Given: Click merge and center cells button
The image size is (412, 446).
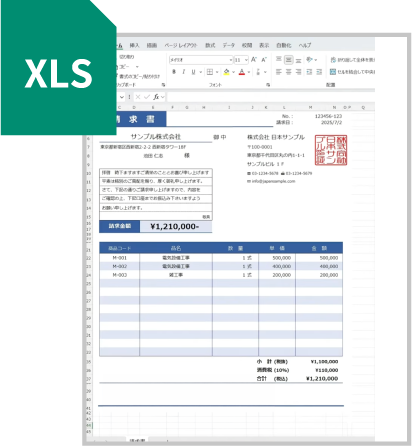Looking at the screenshot, I should 352,72.
